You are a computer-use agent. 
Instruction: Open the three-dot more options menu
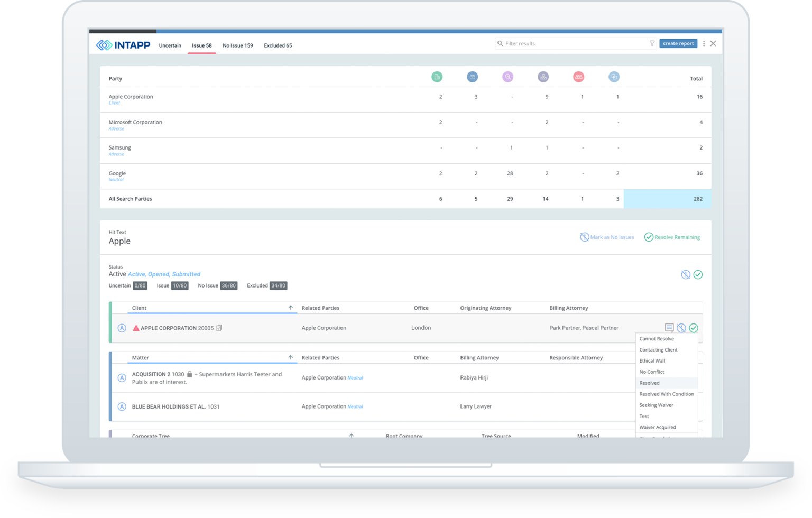click(x=704, y=44)
